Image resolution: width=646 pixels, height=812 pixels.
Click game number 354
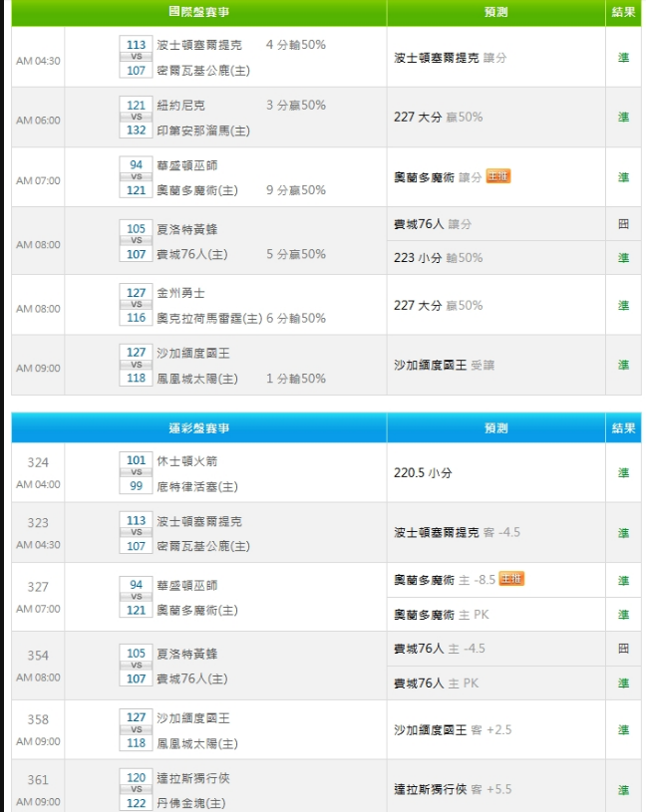tap(38, 656)
